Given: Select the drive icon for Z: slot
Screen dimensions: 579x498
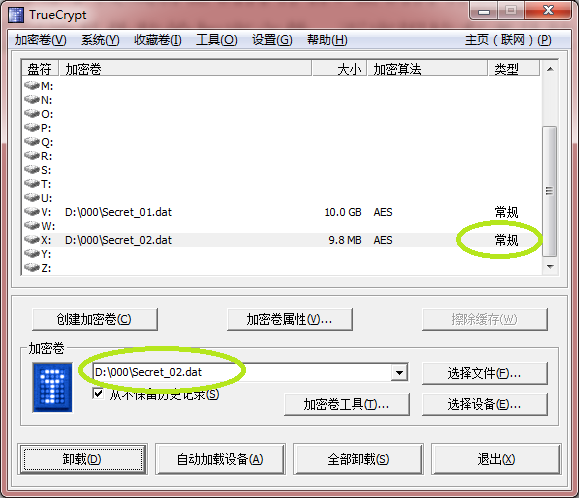Looking at the screenshot, I should pos(32,267).
